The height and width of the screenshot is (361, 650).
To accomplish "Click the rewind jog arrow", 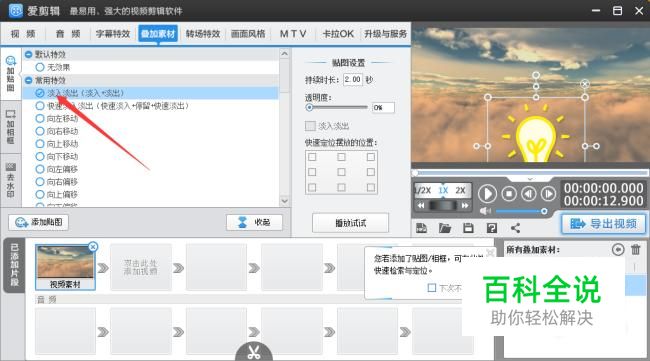I will pos(421,206).
